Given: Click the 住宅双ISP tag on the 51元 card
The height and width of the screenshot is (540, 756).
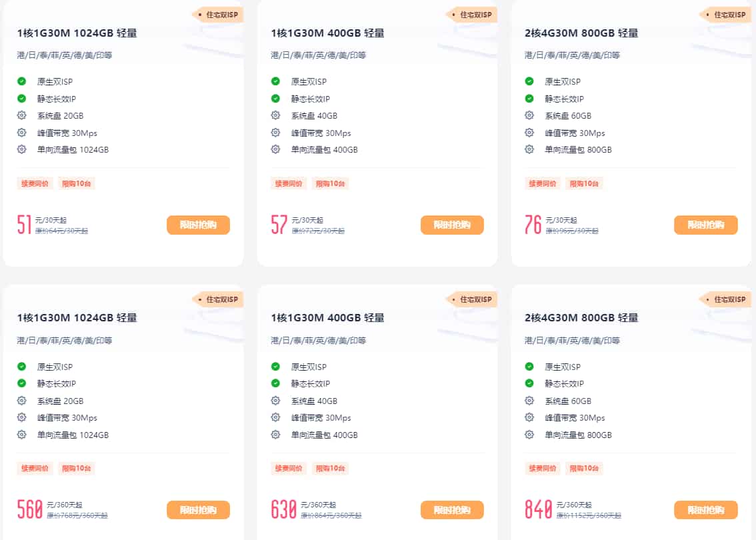Looking at the screenshot, I should (218, 15).
